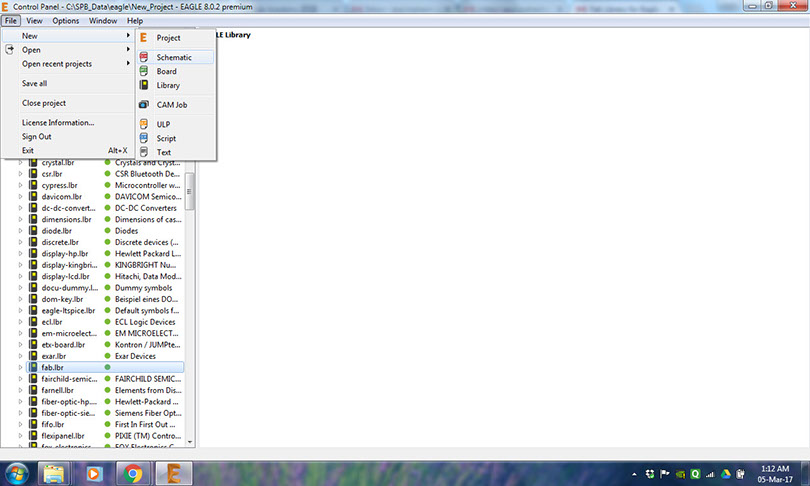810x486 pixels.
Task: Open the Options menu
Action: tap(66, 21)
